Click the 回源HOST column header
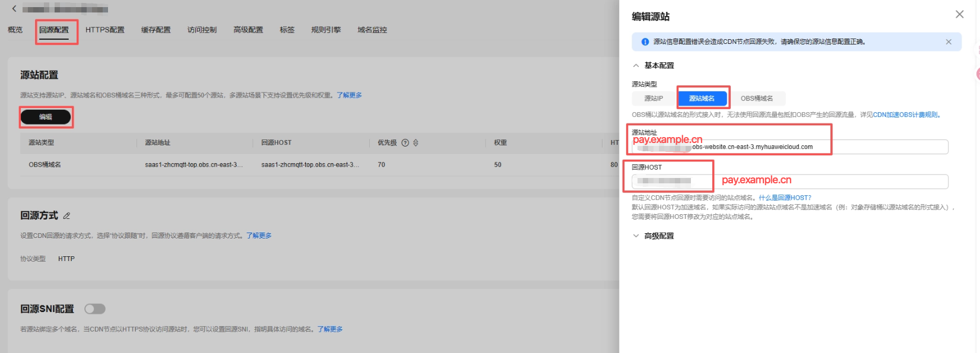Viewport: 980px width, 353px height. coord(277,142)
